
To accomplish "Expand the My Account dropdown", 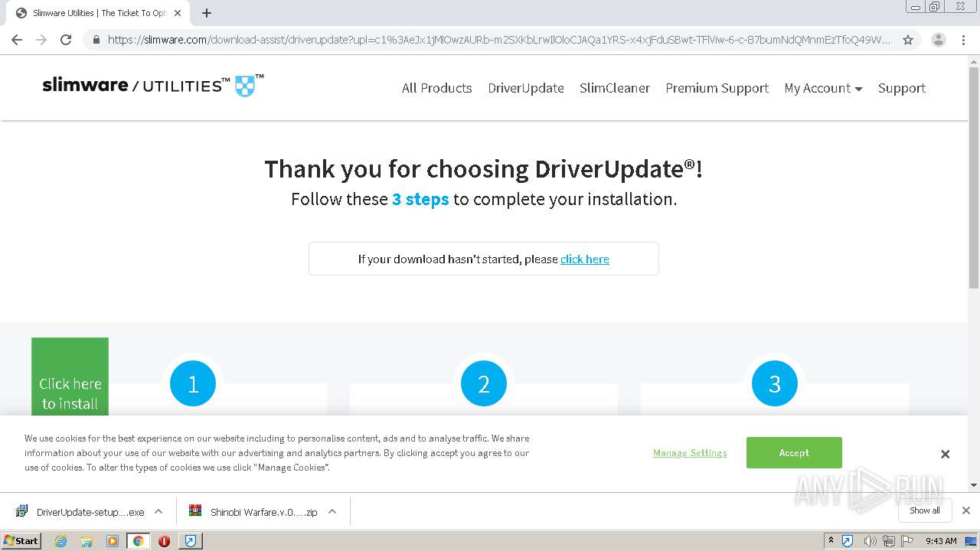I will click(823, 88).
